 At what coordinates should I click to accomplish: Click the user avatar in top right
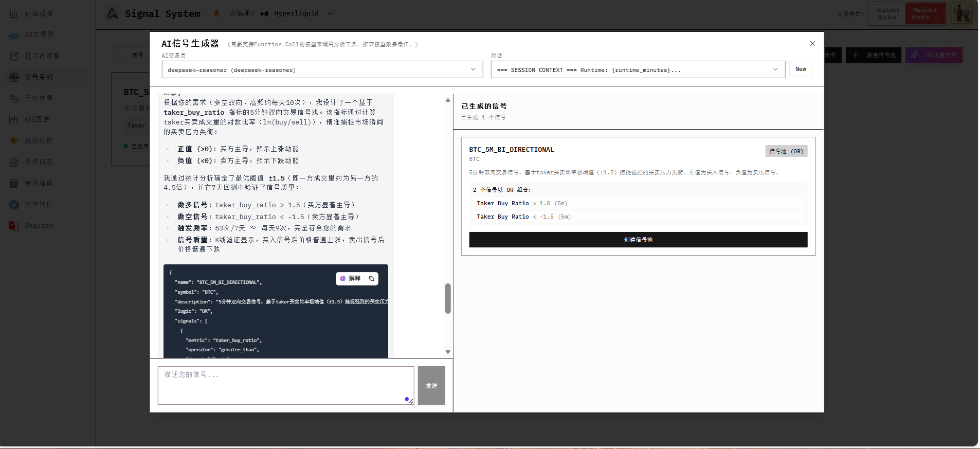coord(960,13)
